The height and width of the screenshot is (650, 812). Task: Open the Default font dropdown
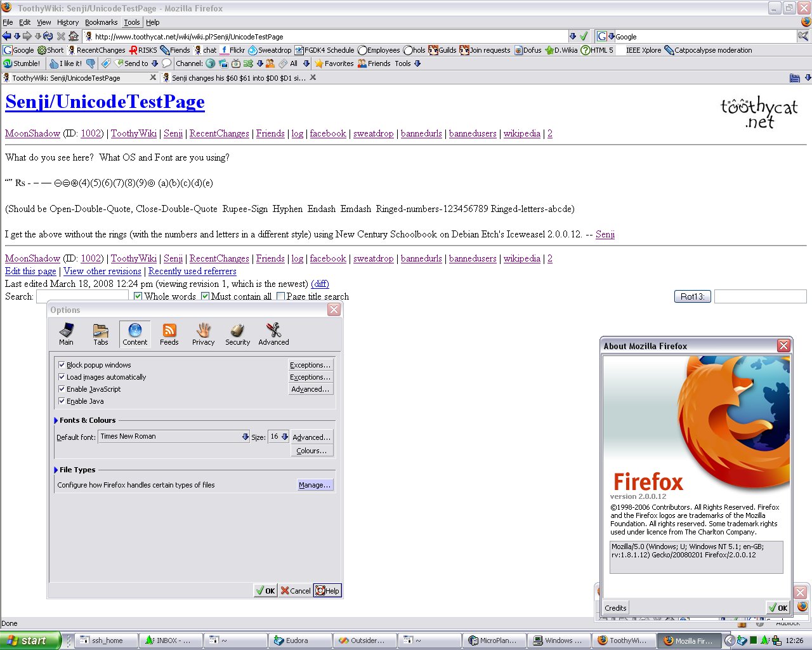[174, 437]
